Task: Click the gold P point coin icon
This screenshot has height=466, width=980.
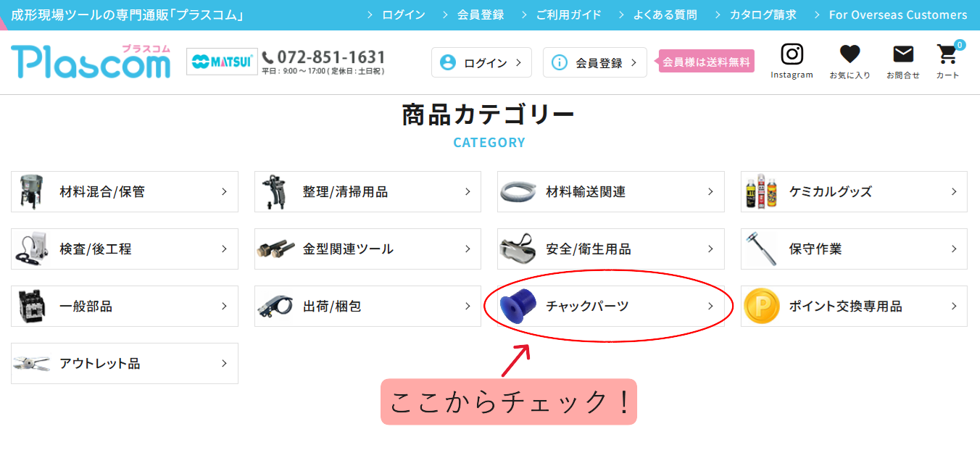Action: click(x=761, y=306)
